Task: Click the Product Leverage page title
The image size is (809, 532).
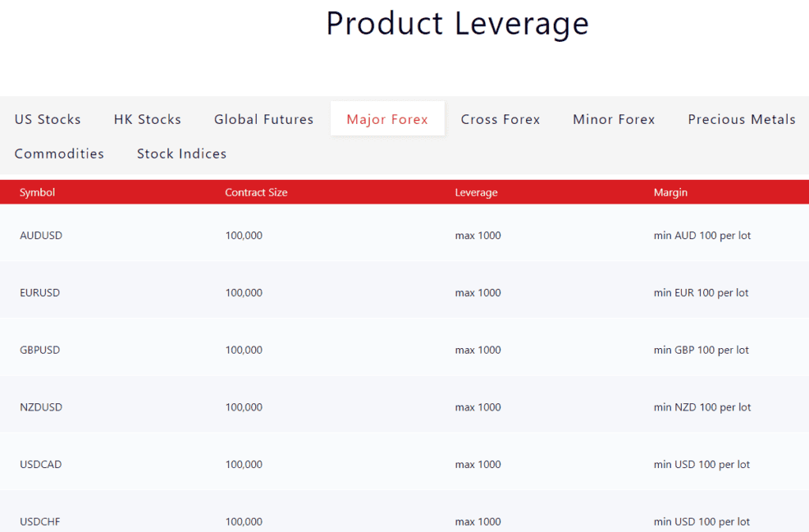Action: [457, 24]
